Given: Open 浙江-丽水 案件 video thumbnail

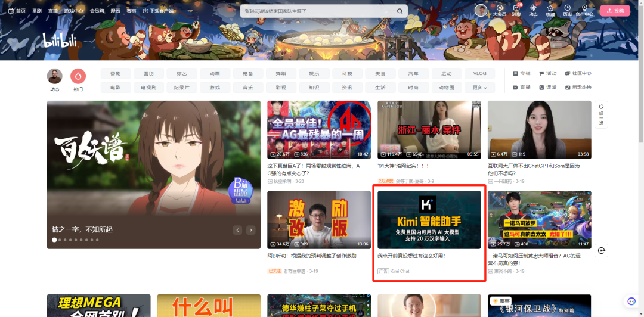Looking at the screenshot, I should pos(429,130).
